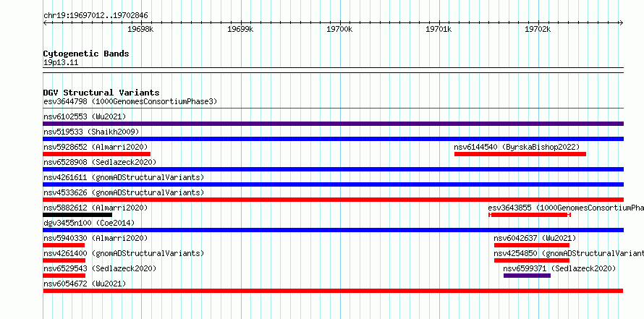644x319 pixels.
Task: Click the left arrowhead of the ruler
Action: pos(45,23)
